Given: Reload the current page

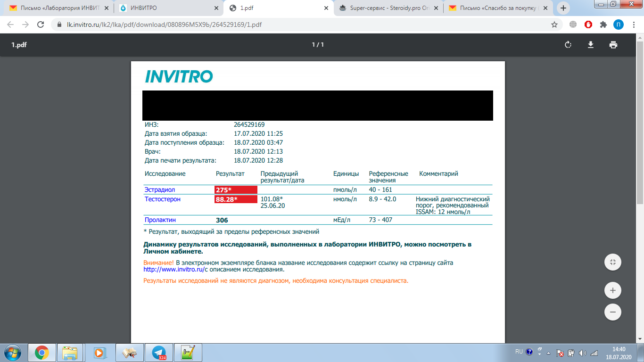Looking at the screenshot, I should coord(41,25).
